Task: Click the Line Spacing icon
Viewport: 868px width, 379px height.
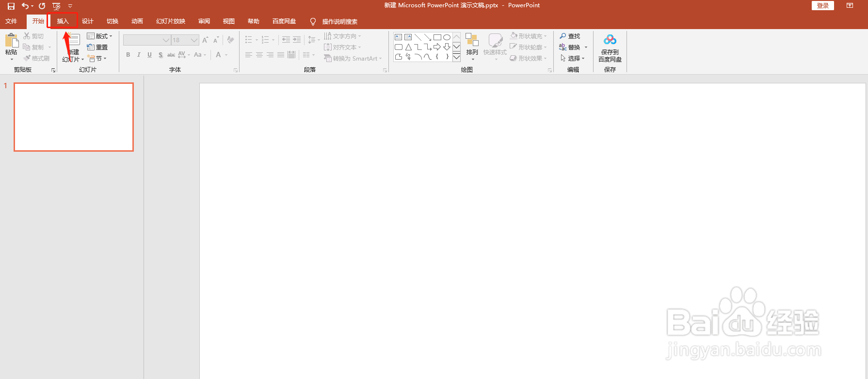Action: coord(312,40)
